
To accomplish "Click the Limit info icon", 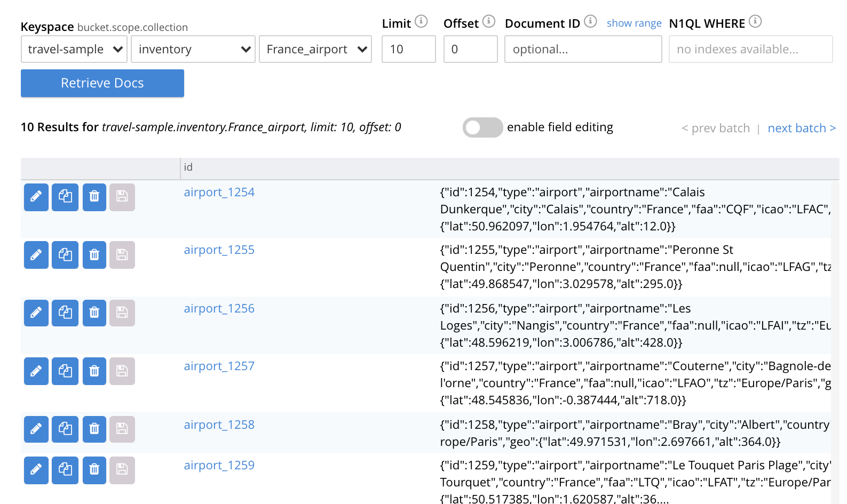I will click(421, 21).
